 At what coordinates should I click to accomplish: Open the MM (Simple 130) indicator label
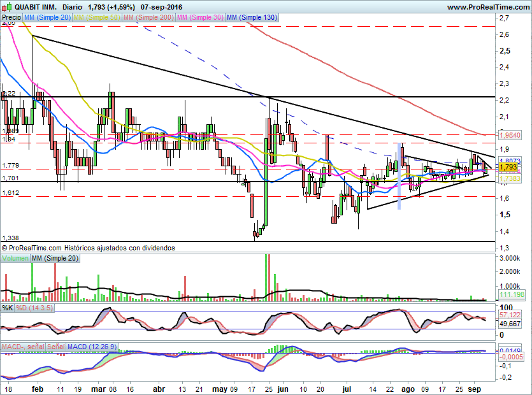coord(252,18)
